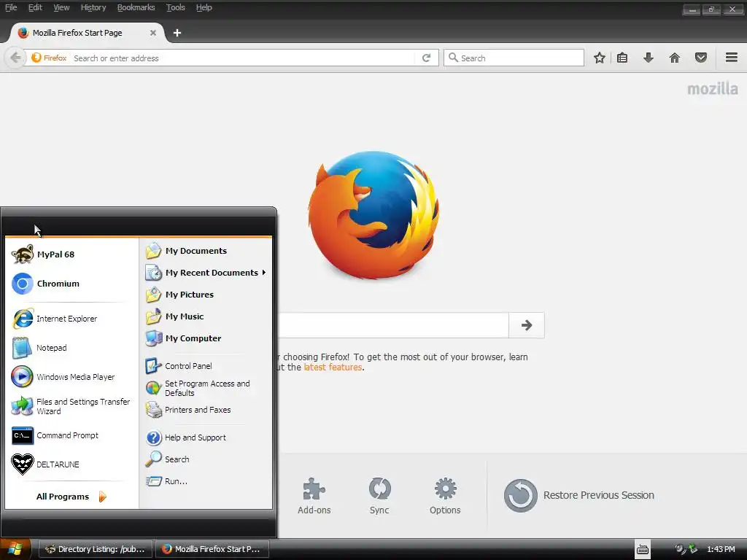The height and width of the screenshot is (560, 747).
Task: Close the Mozilla Firefox Start Page tab
Action: [x=153, y=33]
